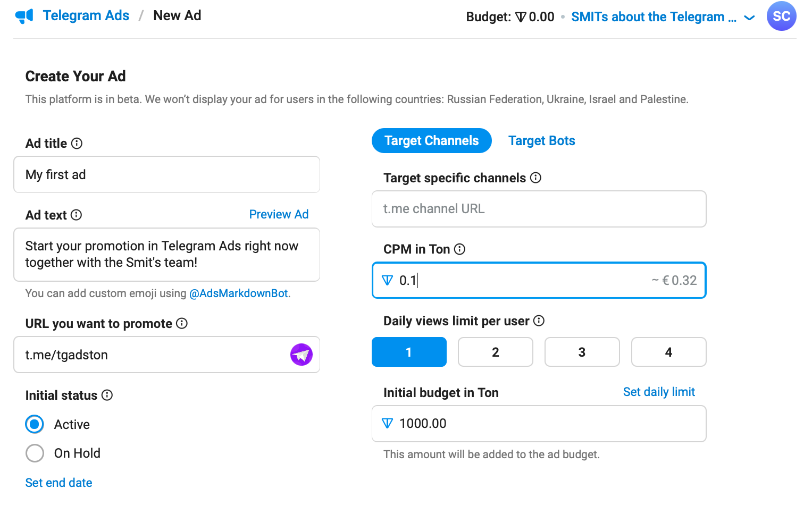Click the header Budget 0.00 amount
This screenshot has width=812, height=505.
[541, 17]
